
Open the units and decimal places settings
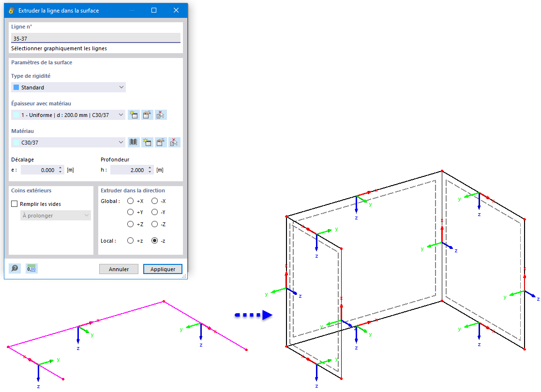[x=31, y=268]
